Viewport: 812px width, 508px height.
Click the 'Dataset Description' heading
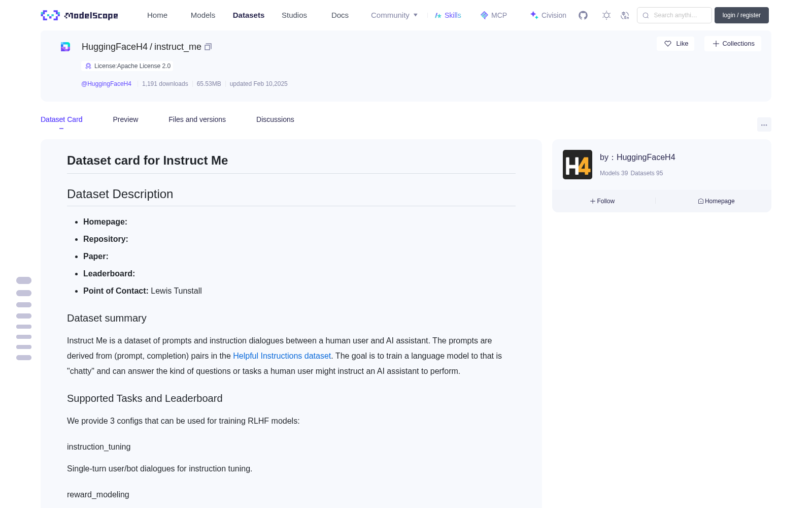click(x=120, y=194)
